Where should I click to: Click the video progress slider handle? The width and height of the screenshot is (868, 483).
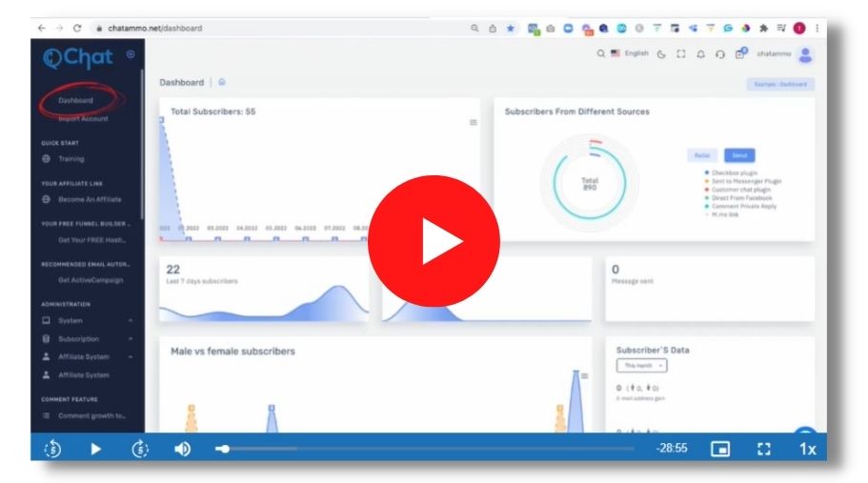pos(224,449)
